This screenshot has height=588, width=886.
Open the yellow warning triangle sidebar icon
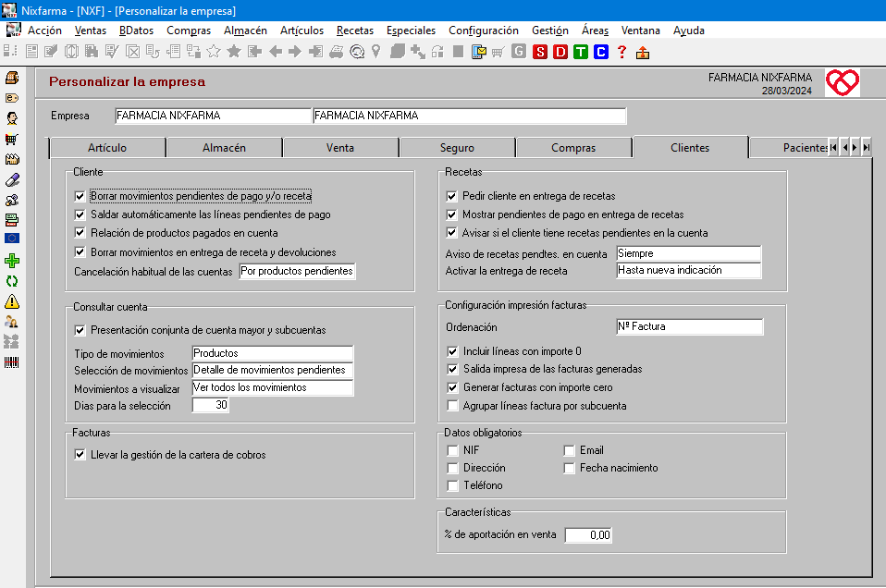[12, 301]
